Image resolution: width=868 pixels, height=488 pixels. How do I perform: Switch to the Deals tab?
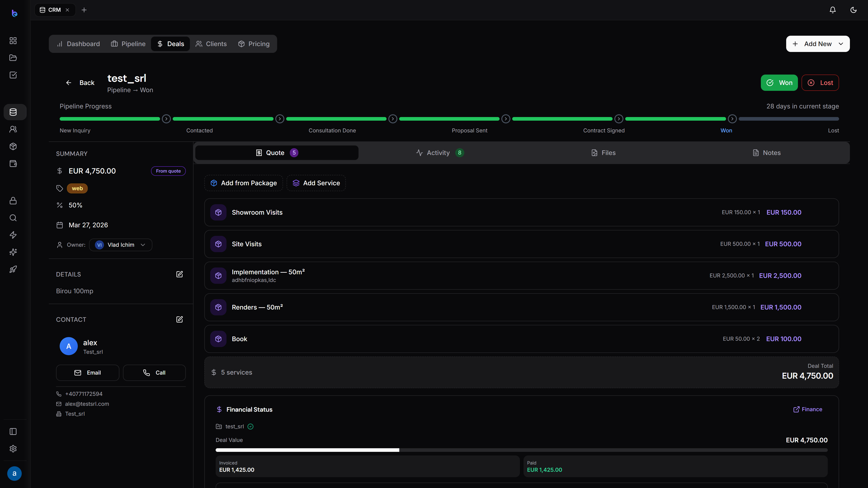[170, 44]
